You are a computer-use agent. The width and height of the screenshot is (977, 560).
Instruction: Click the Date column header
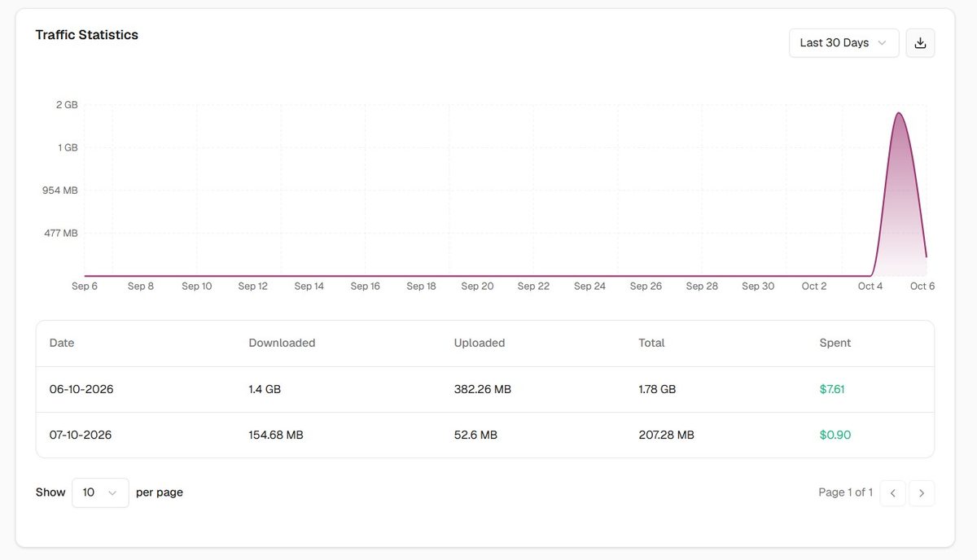(x=62, y=343)
